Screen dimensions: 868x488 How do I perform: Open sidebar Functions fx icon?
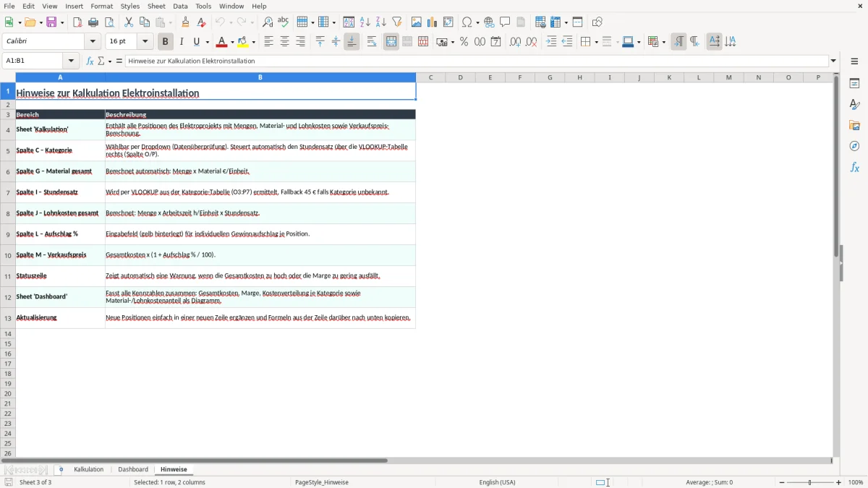[x=854, y=167]
